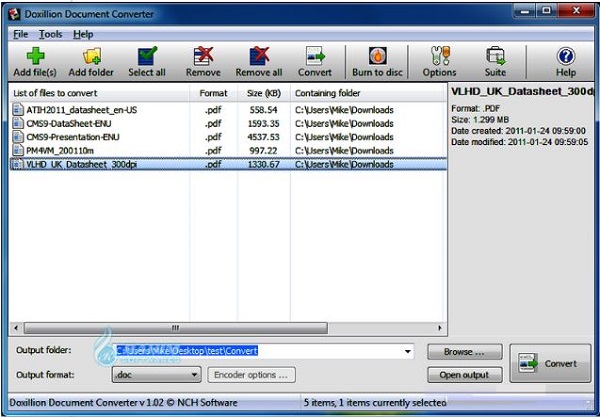600x417 pixels.
Task: Click the Select all toolbar icon
Action: 147,56
